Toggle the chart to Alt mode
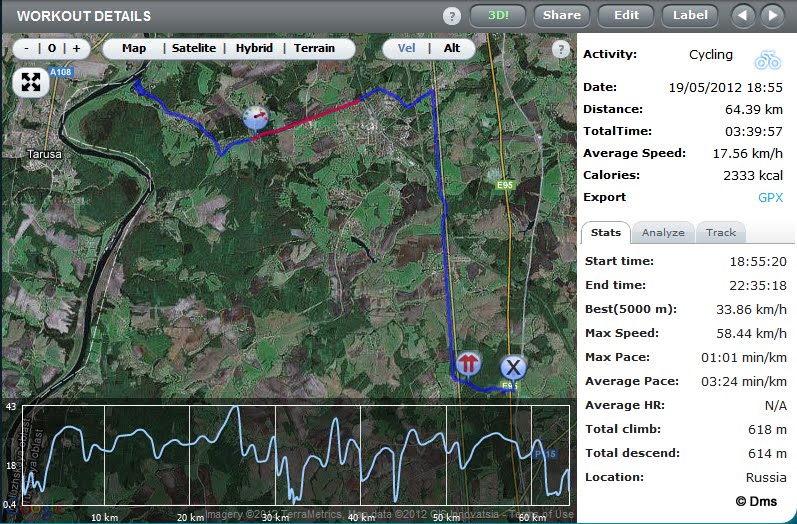Viewport: 797px width, 524px height. click(452, 48)
